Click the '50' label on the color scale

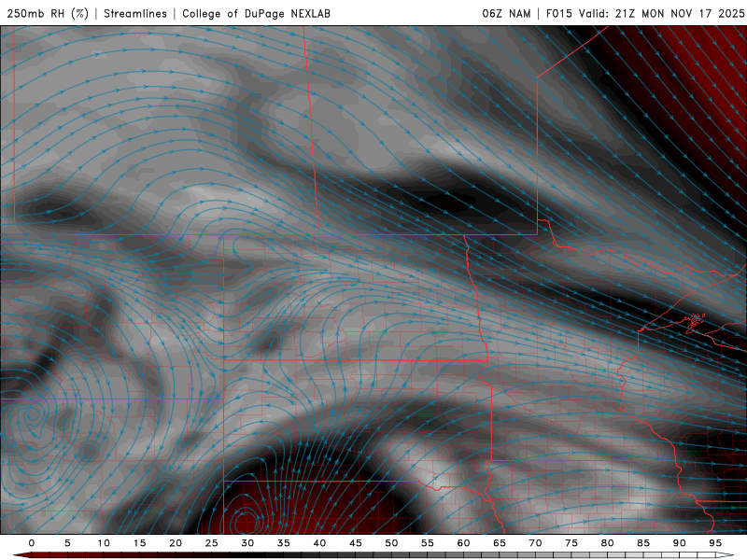tap(391, 543)
